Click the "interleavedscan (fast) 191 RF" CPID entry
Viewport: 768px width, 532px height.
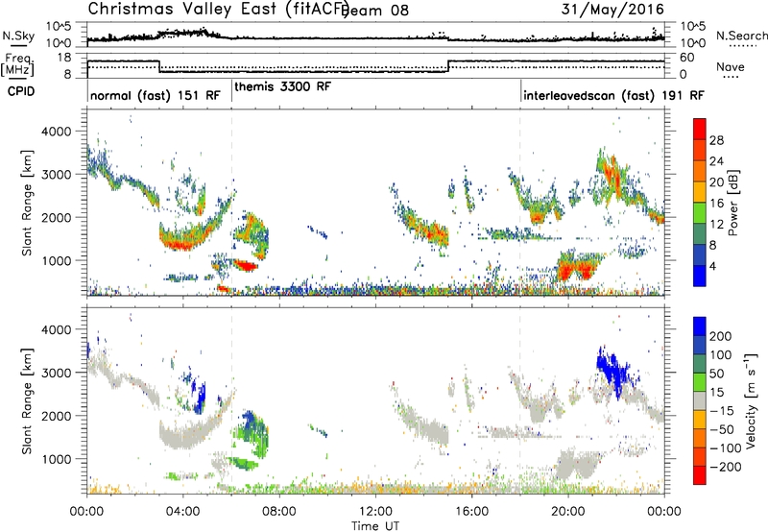click(613, 95)
